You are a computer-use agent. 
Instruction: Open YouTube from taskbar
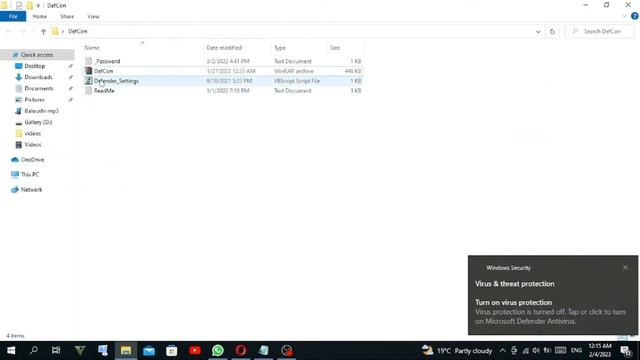pos(195,350)
